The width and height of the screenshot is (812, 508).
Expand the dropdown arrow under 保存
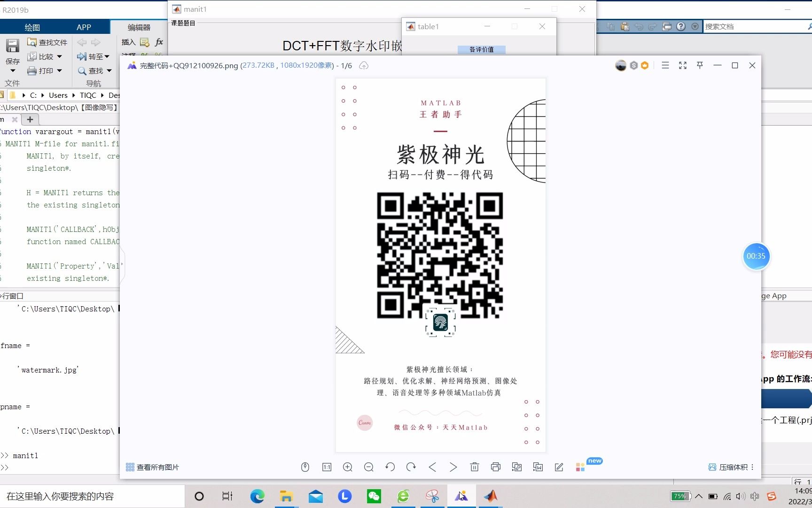13,71
